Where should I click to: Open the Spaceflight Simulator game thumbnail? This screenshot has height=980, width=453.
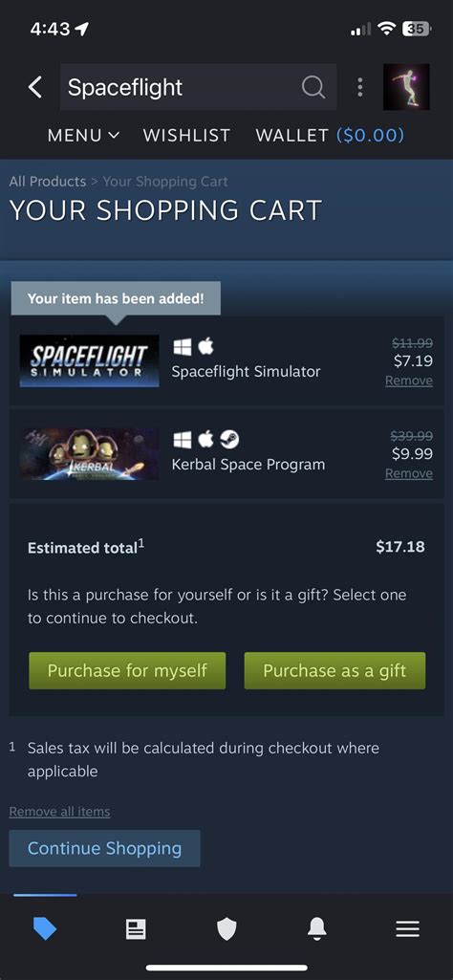(89, 361)
